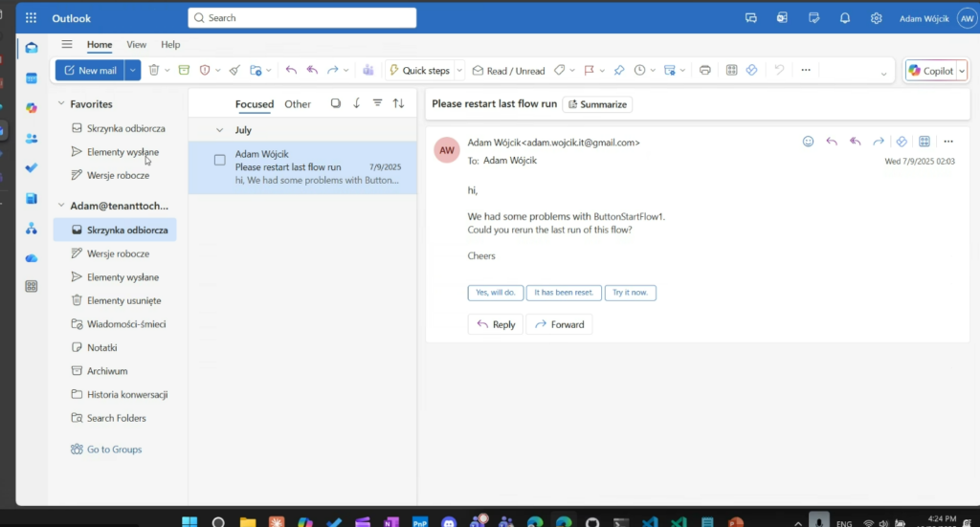Screen dimensions: 980x527
Task: Choose the 'Yes, will do.' suggested reply
Action: [x=495, y=293]
